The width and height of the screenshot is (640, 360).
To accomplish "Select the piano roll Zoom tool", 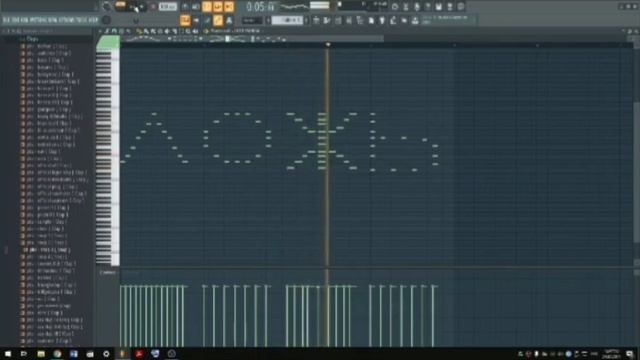I will point(188,31).
